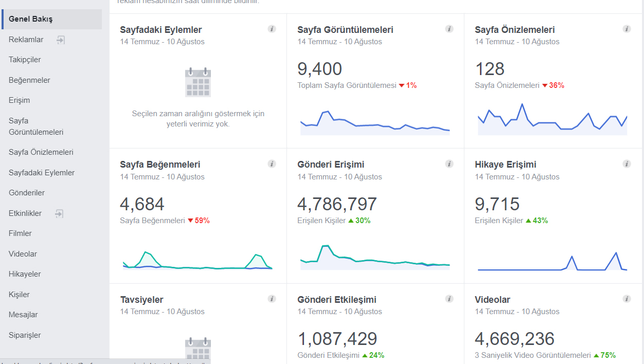The image size is (644, 364).
Task: Open Kişiler in the sidebar
Action: pyautogui.click(x=19, y=295)
